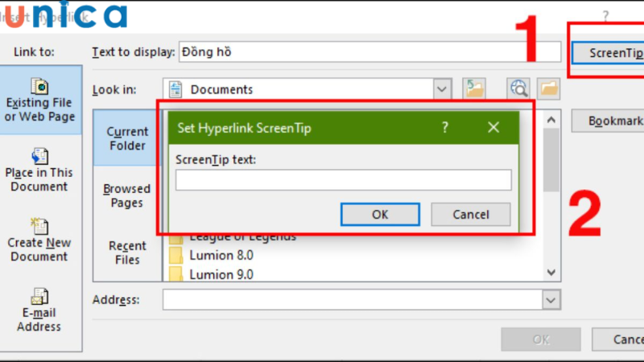Switch to Recent Files tab
This screenshot has width=644, height=362.
127,253
